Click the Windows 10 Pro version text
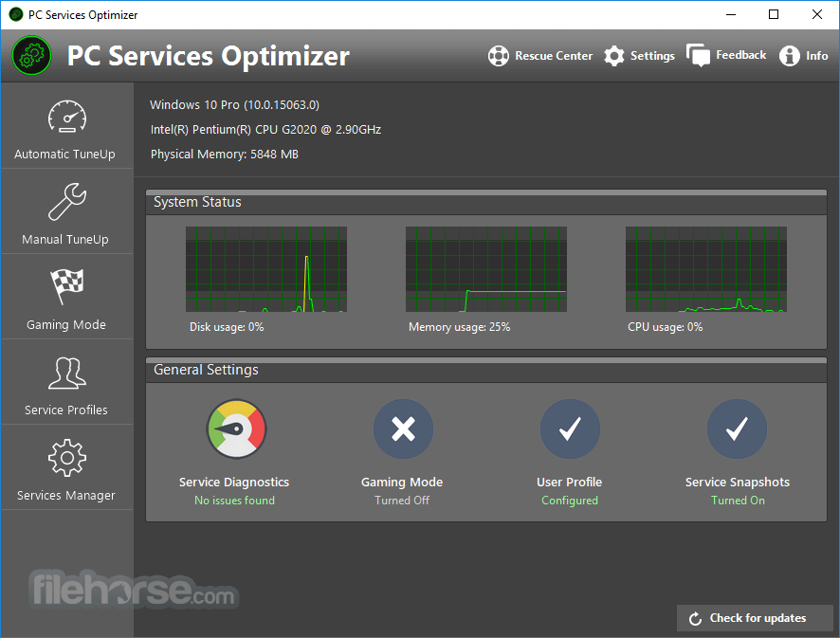The height and width of the screenshot is (638, 840). tap(234, 105)
